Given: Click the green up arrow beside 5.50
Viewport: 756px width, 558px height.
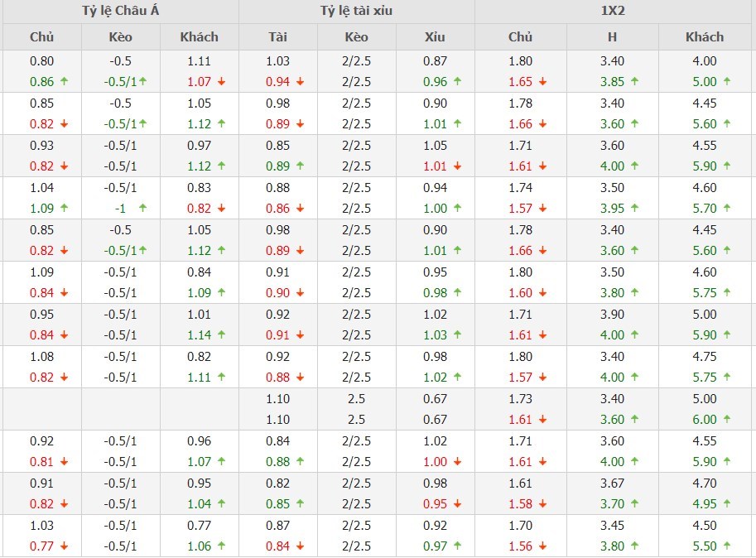Looking at the screenshot, I should point(727,546).
